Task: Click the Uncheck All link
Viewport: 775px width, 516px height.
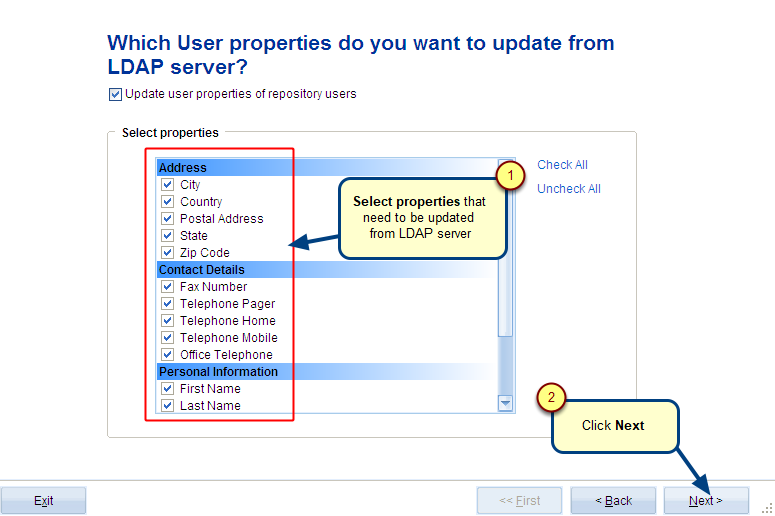Action: pos(568,189)
